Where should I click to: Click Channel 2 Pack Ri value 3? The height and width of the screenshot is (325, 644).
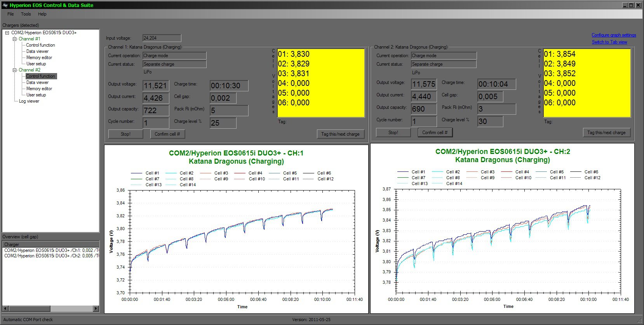[497, 109]
